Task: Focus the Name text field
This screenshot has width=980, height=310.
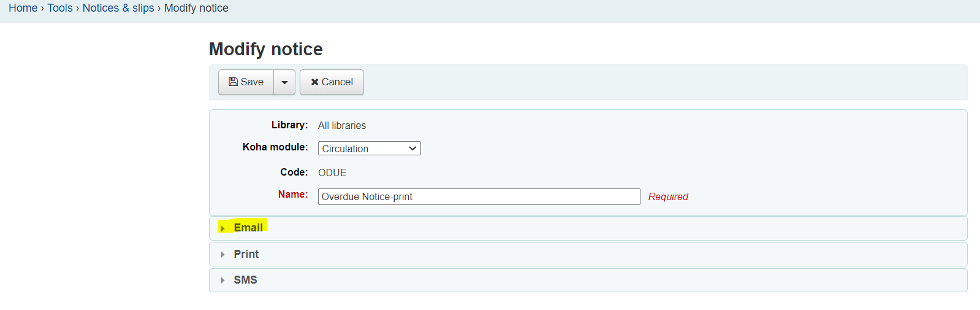Action: [479, 196]
